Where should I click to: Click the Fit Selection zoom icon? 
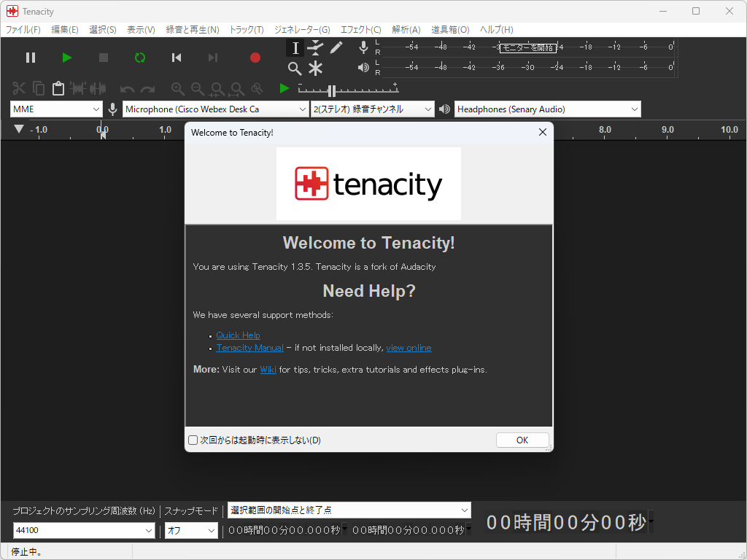point(217,88)
